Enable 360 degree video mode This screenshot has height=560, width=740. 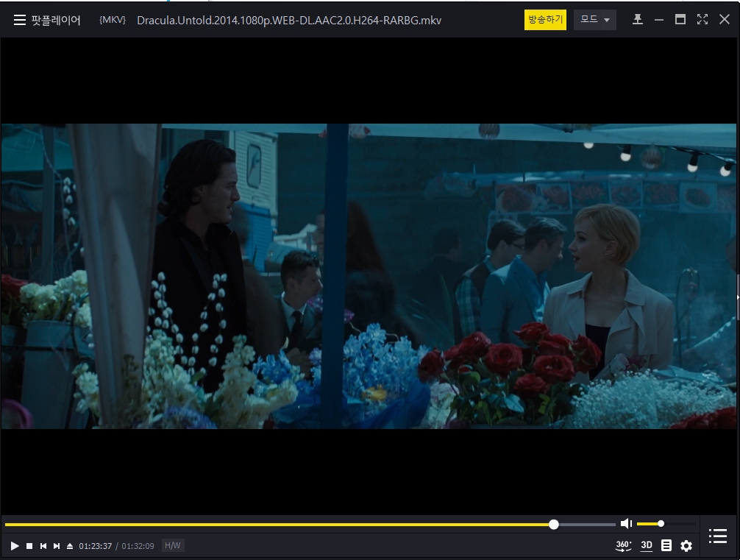(x=624, y=546)
